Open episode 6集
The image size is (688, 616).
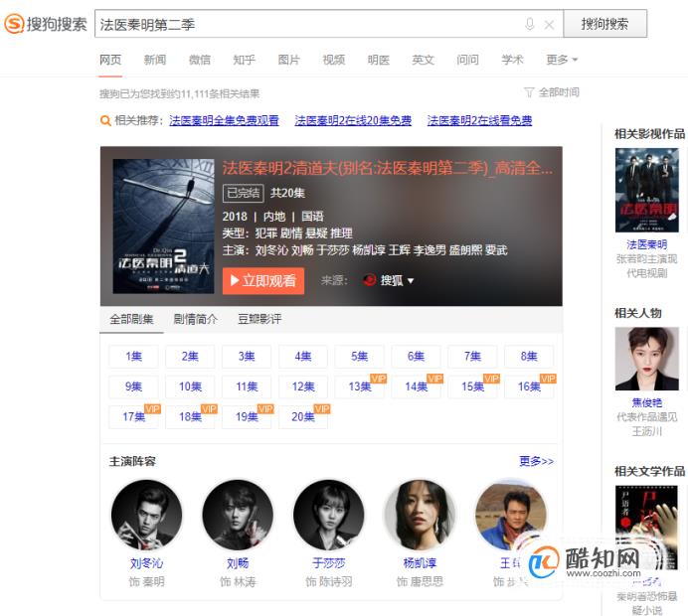[416, 357]
